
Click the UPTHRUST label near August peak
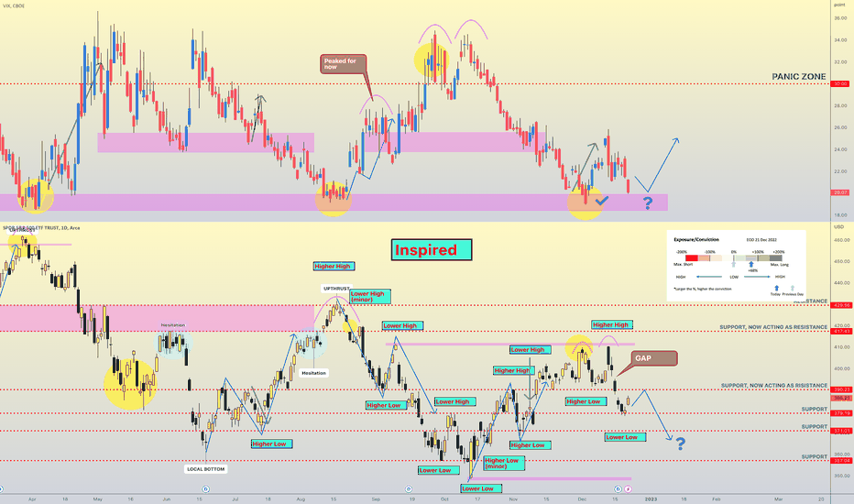336,289
